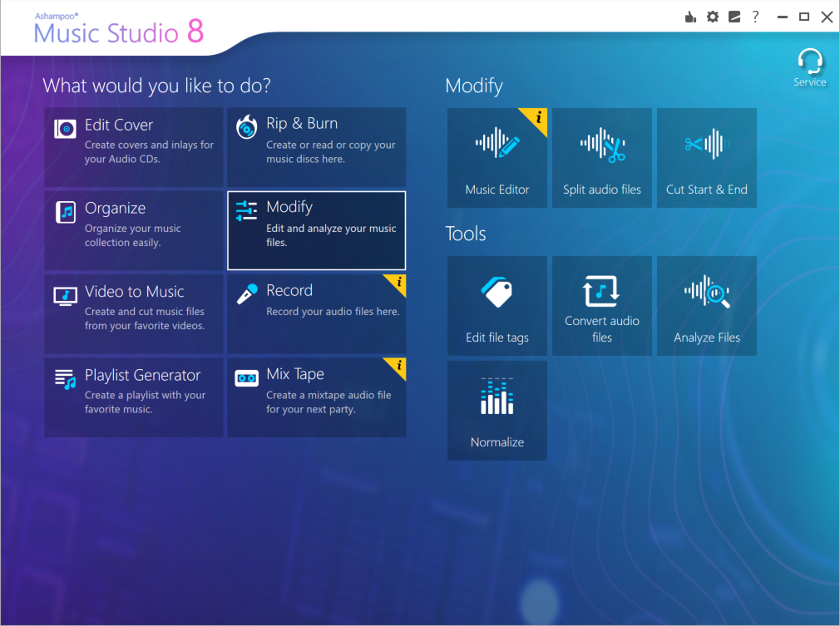Click the thumbs-up feedback icon
The width and height of the screenshot is (840, 626).
(690, 16)
